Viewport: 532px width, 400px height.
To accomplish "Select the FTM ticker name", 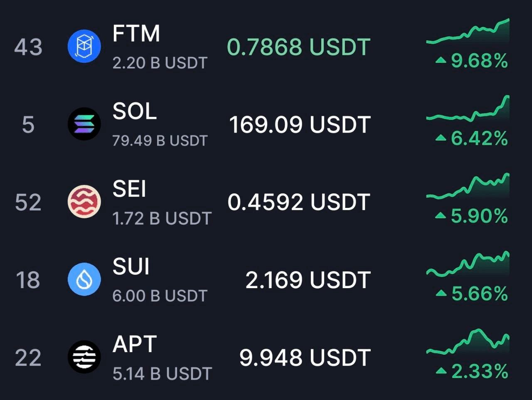I will (136, 33).
